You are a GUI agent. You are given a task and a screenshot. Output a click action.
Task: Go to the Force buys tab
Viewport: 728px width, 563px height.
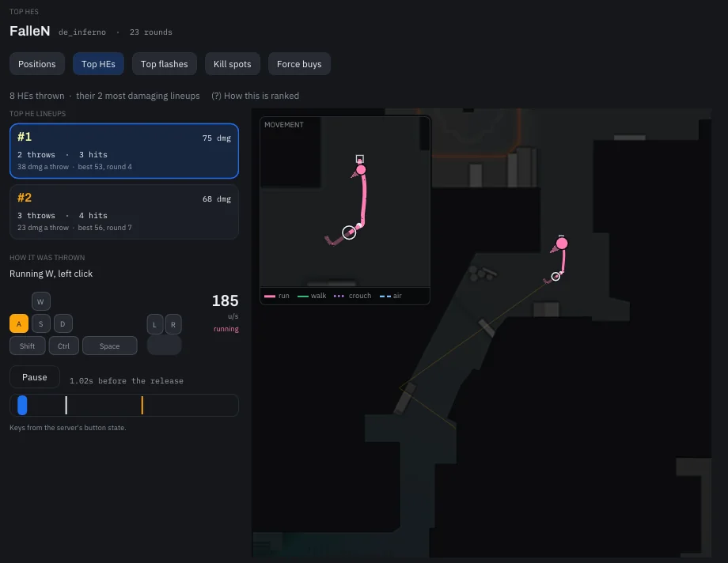299,64
